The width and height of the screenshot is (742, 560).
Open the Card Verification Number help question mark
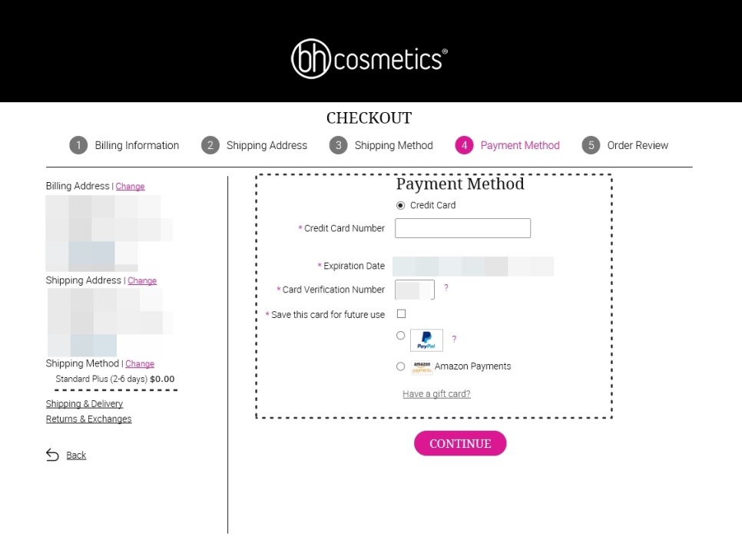pyautogui.click(x=446, y=287)
